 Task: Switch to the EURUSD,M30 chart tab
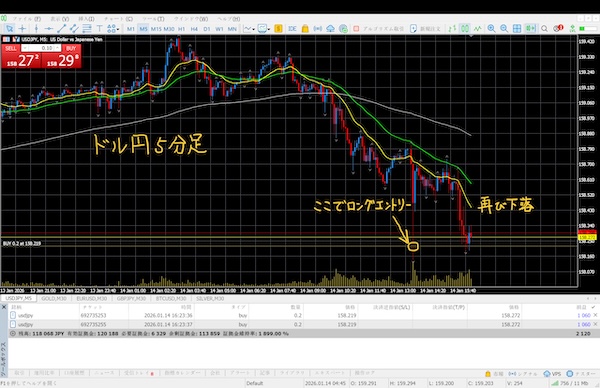(x=91, y=298)
